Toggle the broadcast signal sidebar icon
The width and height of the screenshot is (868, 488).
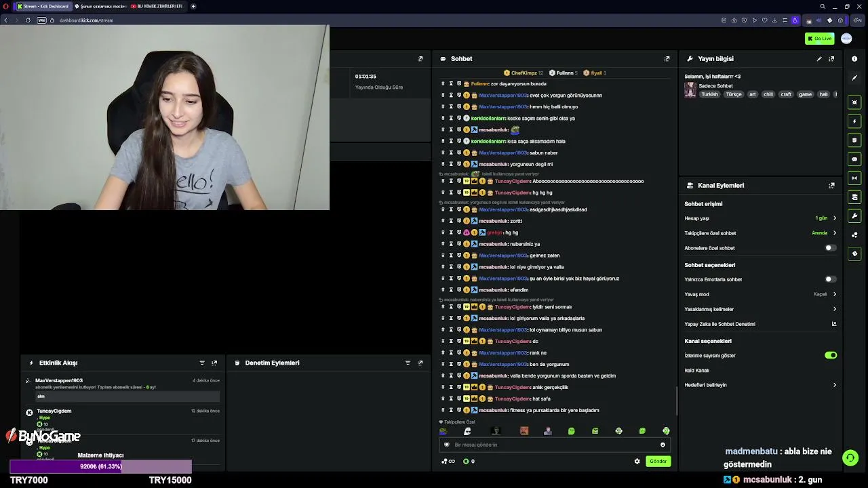(854, 178)
